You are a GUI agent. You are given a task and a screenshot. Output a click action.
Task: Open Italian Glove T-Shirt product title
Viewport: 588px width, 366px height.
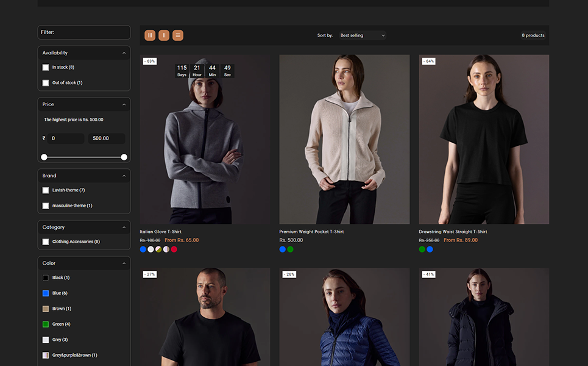pos(160,232)
